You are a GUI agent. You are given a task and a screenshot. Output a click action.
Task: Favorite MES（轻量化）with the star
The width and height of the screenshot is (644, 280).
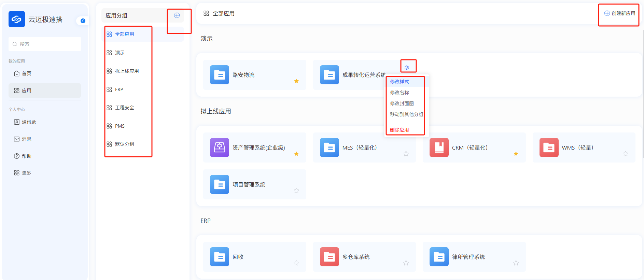[406, 154]
